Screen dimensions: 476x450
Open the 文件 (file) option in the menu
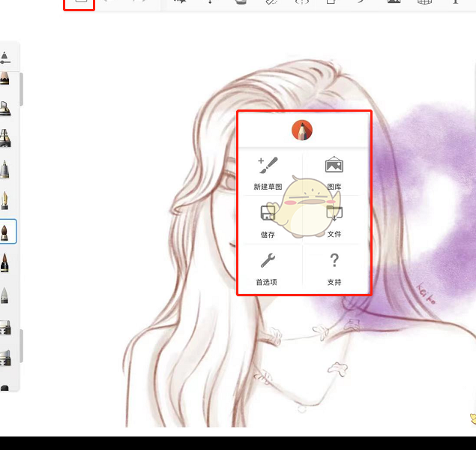pos(334,221)
